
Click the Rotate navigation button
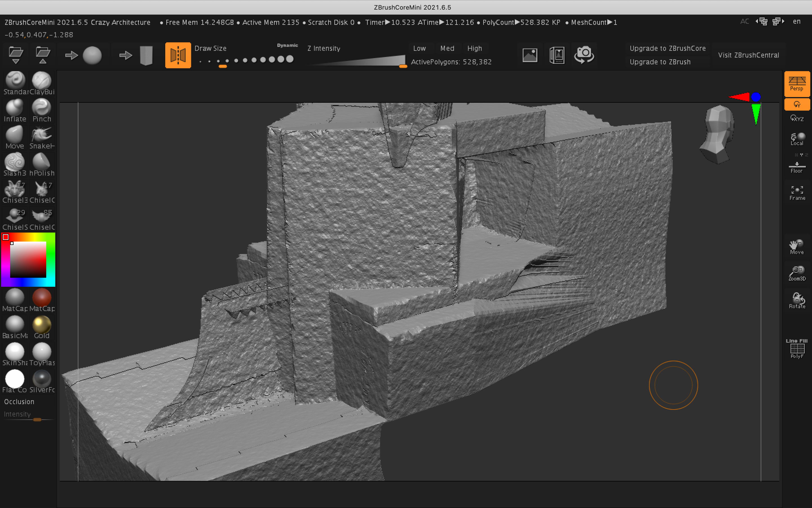click(x=797, y=301)
